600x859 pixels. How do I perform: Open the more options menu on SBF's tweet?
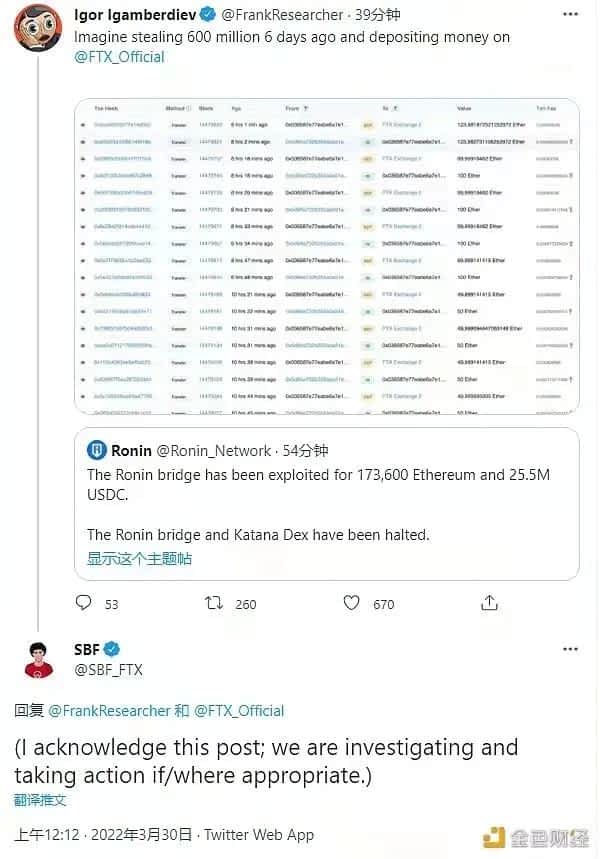[570, 649]
